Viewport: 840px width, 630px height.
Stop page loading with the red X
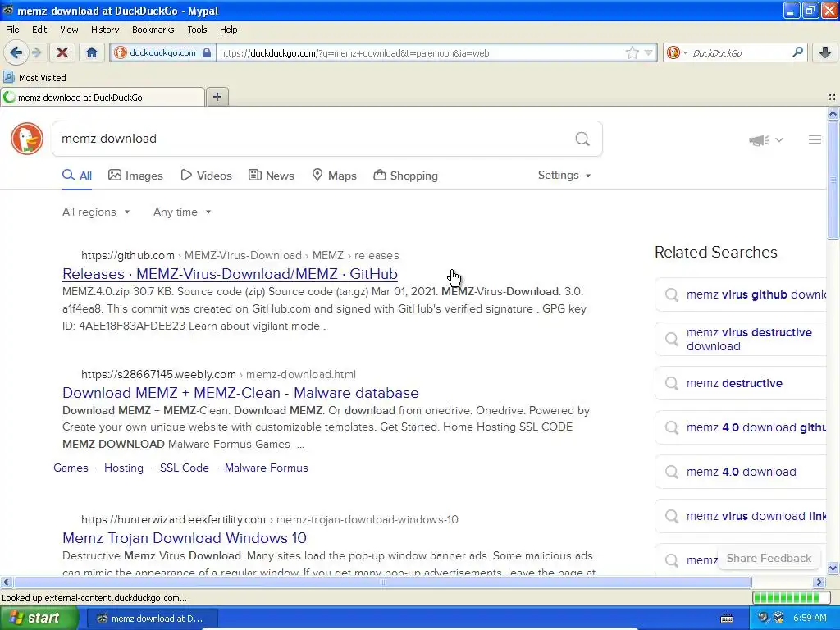[62, 52]
